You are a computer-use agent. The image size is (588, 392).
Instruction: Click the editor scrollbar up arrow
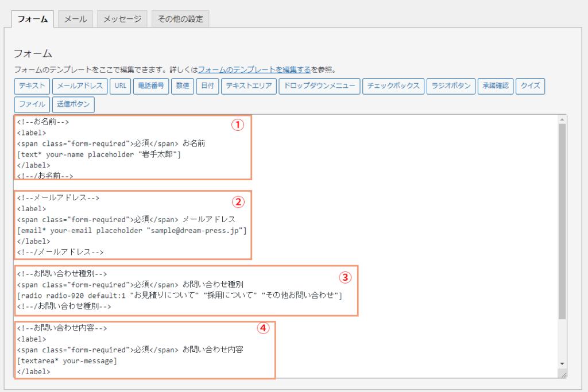[562, 119]
